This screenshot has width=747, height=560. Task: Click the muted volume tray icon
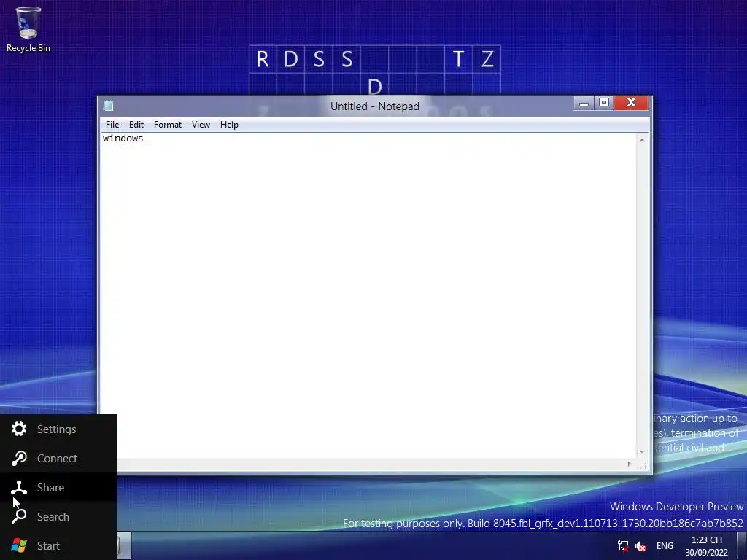coord(640,546)
